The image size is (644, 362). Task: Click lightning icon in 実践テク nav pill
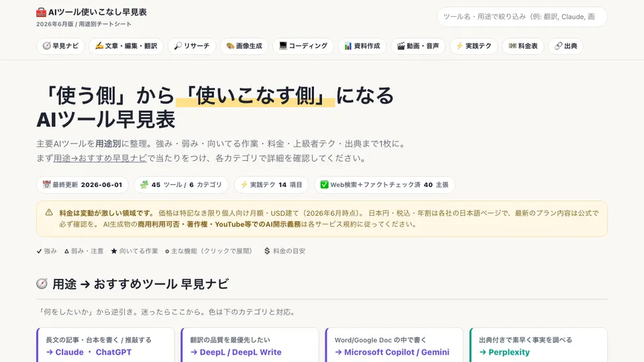[460, 46]
